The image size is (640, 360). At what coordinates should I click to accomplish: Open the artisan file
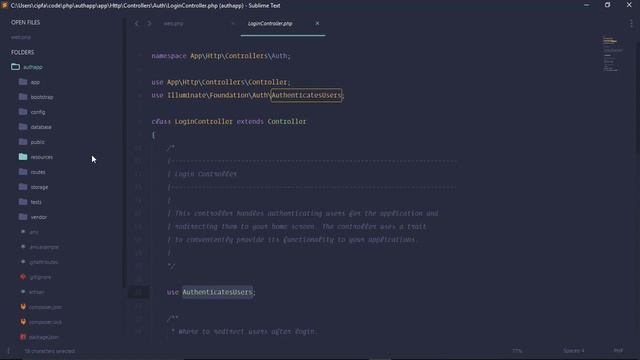(37, 292)
